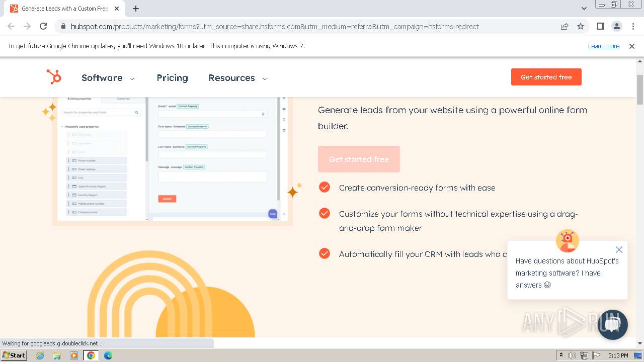Open the Learn more link
Screen dimensions: 644x362
click(604, 46)
